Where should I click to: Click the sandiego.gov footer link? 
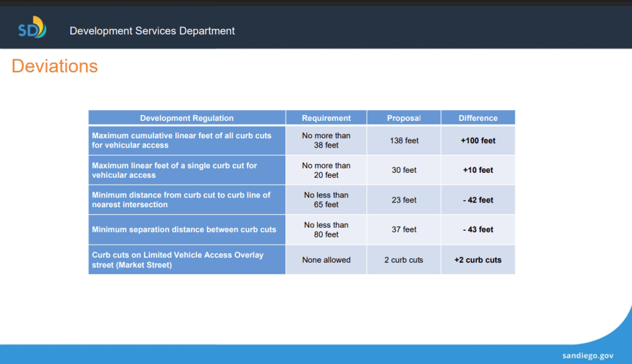(x=588, y=355)
